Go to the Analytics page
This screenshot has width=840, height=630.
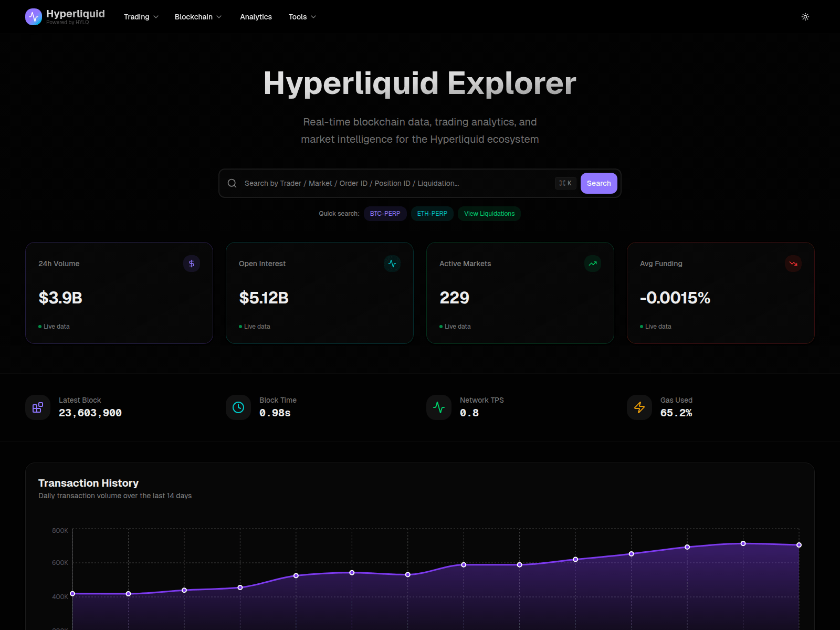[x=256, y=17]
